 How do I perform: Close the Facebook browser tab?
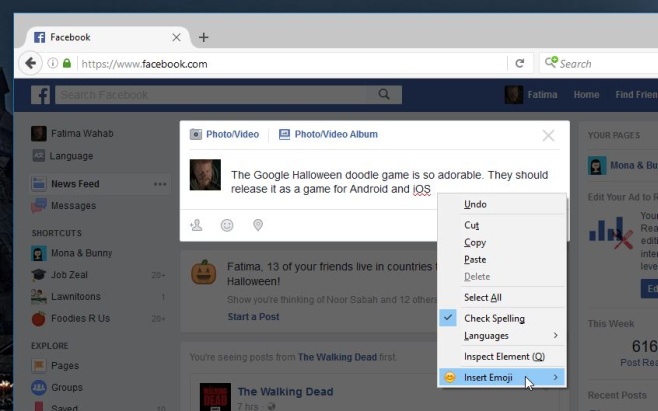(176, 37)
